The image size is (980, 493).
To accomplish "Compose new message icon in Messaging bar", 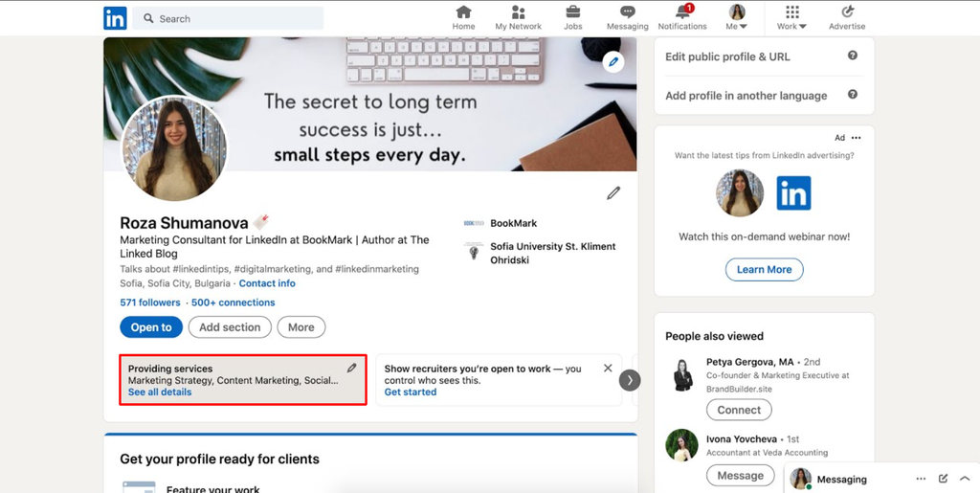I will tap(943, 479).
